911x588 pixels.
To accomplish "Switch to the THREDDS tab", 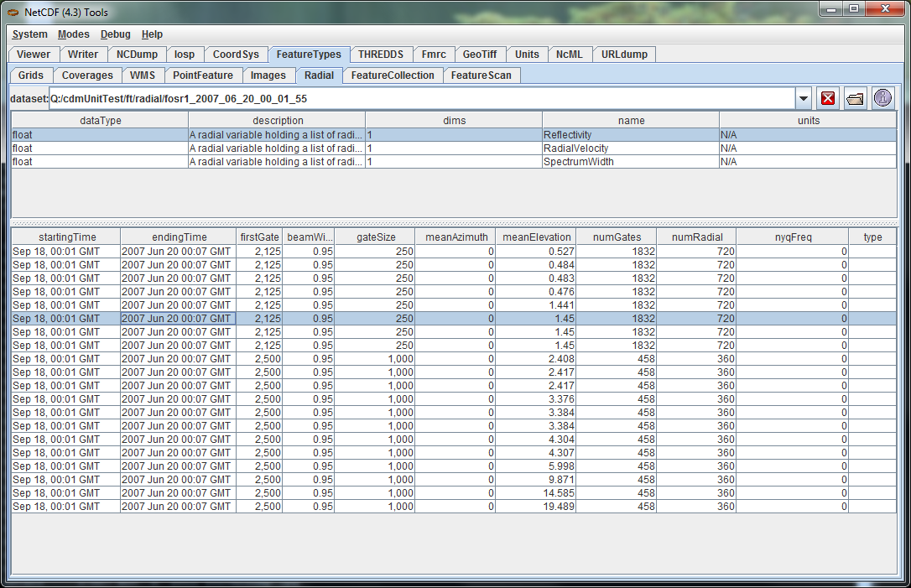I will tap(380, 55).
